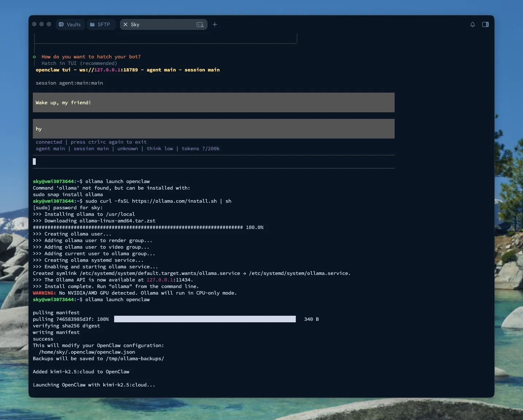Viewport: 523px width, 420px height.
Task: Click the pulling 746583985d3f progress bar
Action: click(x=205, y=319)
